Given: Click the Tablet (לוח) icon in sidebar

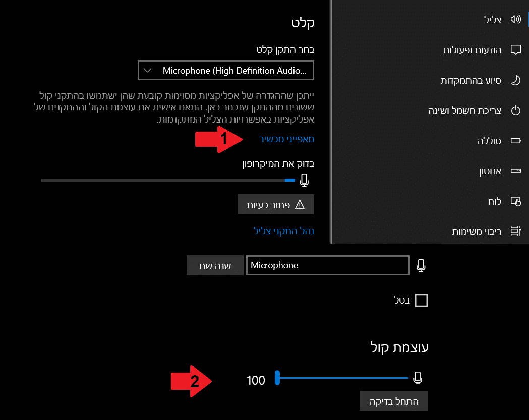Looking at the screenshot, I should 515,202.
